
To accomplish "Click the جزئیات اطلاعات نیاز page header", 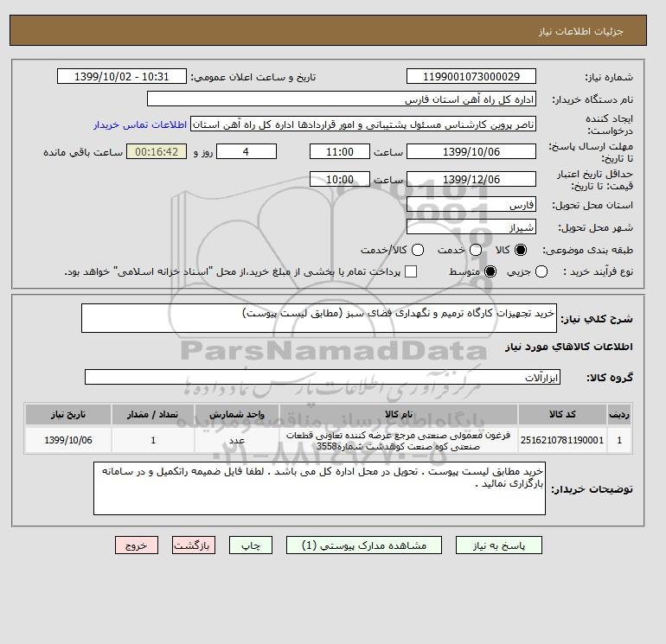I will point(580,31).
